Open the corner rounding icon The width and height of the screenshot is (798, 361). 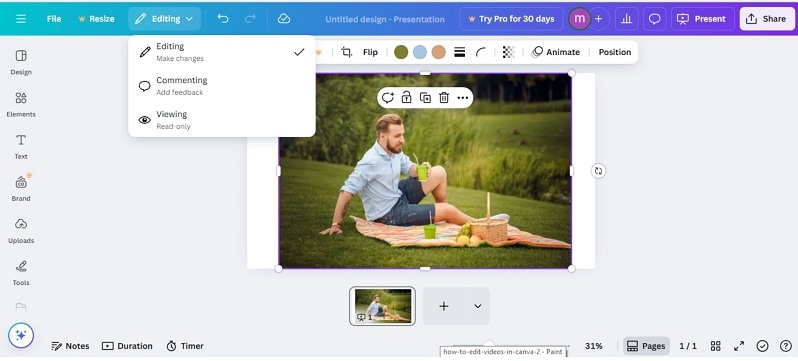tap(481, 52)
